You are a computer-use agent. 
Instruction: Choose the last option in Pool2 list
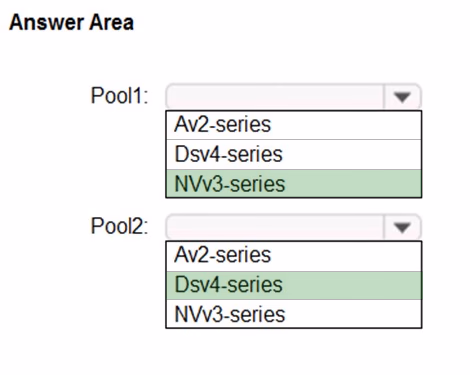pyautogui.click(x=294, y=314)
